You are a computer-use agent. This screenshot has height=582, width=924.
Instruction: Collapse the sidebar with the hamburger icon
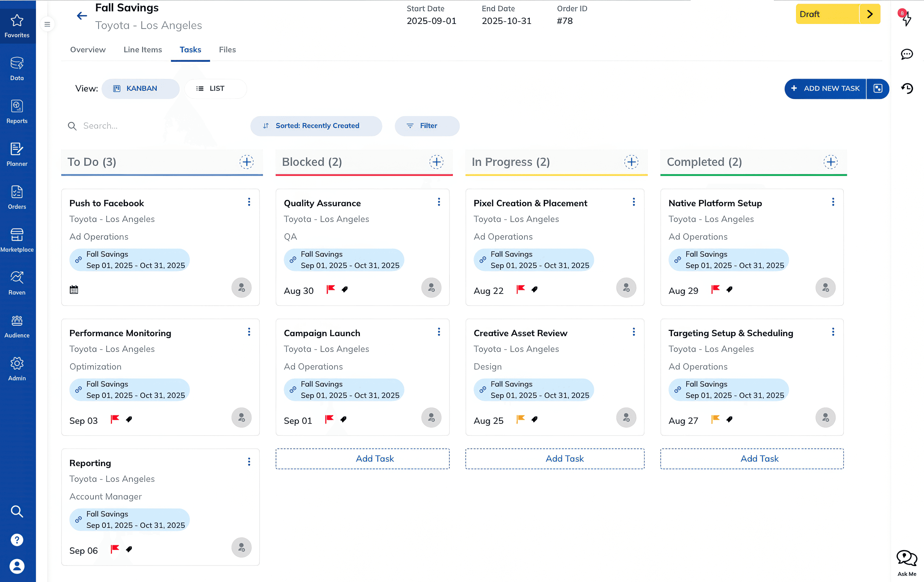point(47,25)
